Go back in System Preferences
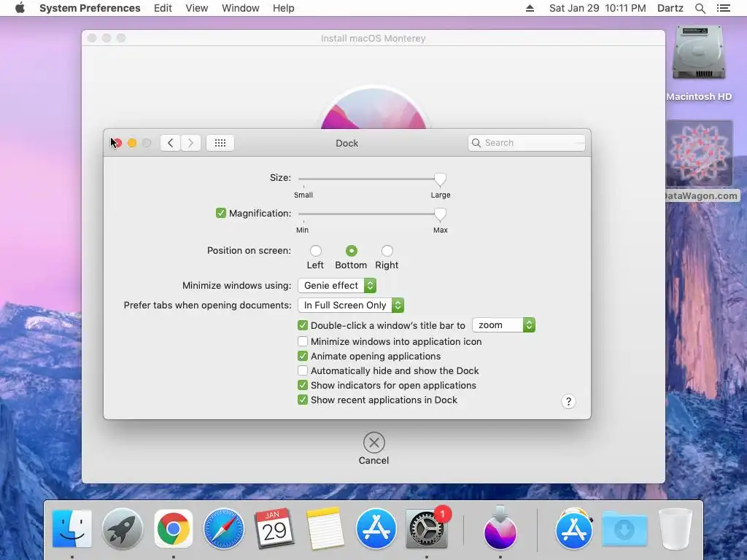The height and width of the screenshot is (560, 747). (170, 143)
